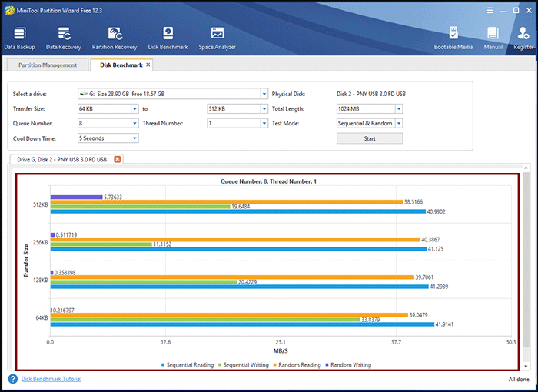
Task: Open Disk Benchmark from the toolbar
Action: (168, 38)
